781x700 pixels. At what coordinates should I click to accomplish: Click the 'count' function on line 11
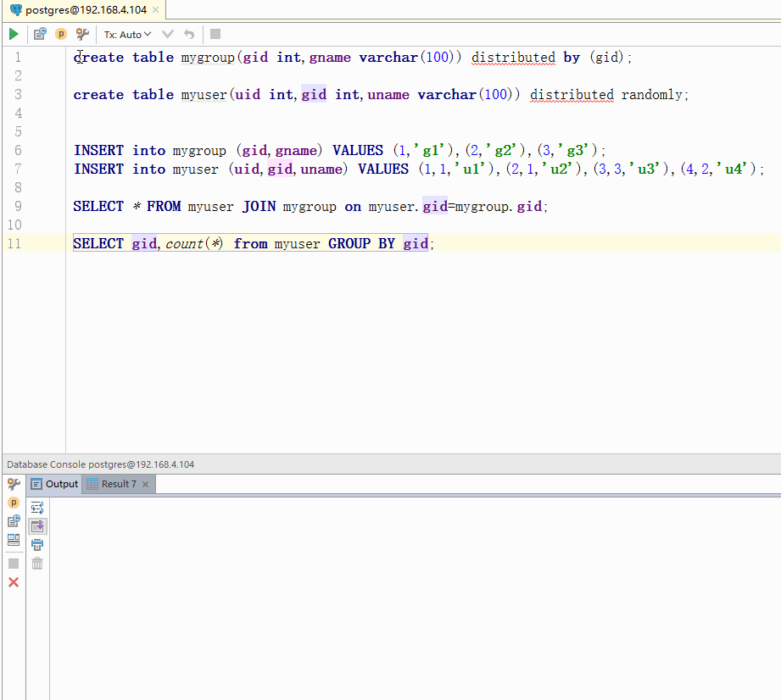[184, 243]
